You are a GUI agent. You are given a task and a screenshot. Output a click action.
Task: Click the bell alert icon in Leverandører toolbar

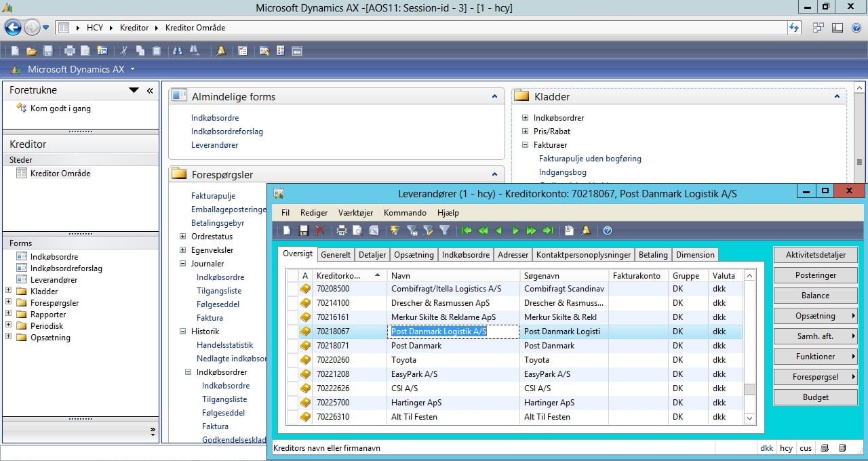click(x=586, y=230)
